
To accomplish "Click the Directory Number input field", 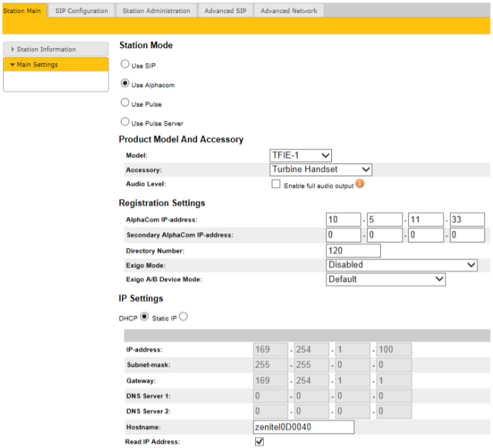I will (353, 250).
